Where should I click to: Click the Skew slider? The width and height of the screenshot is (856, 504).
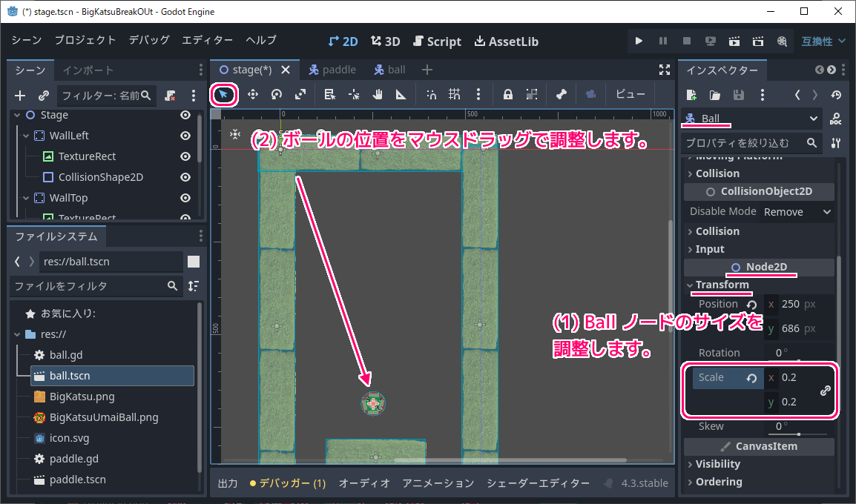tap(799, 434)
